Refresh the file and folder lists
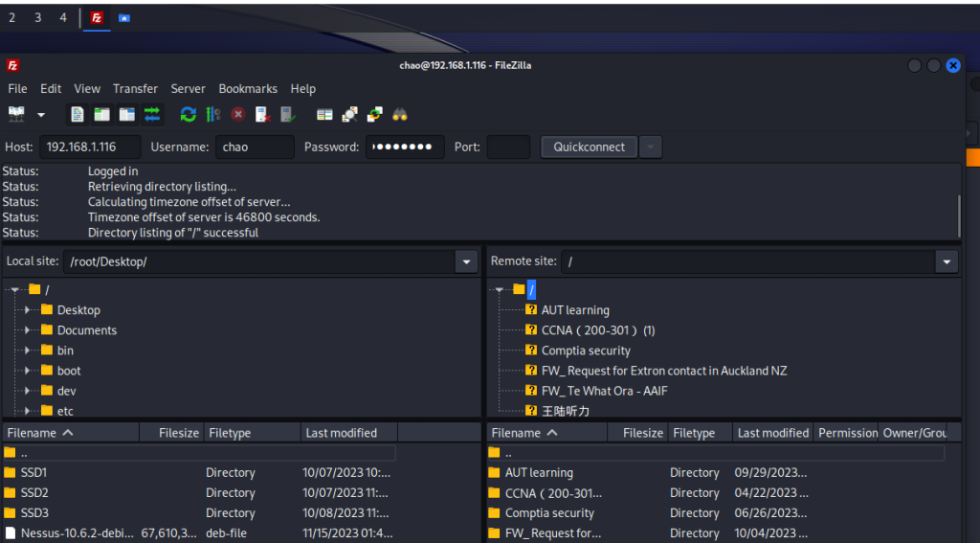 [x=188, y=115]
